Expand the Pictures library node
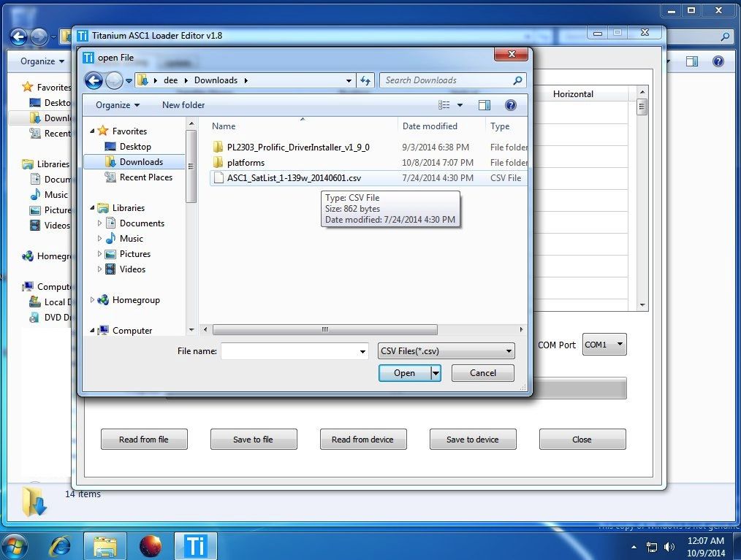The height and width of the screenshot is (560, 741). coord(99,253)
